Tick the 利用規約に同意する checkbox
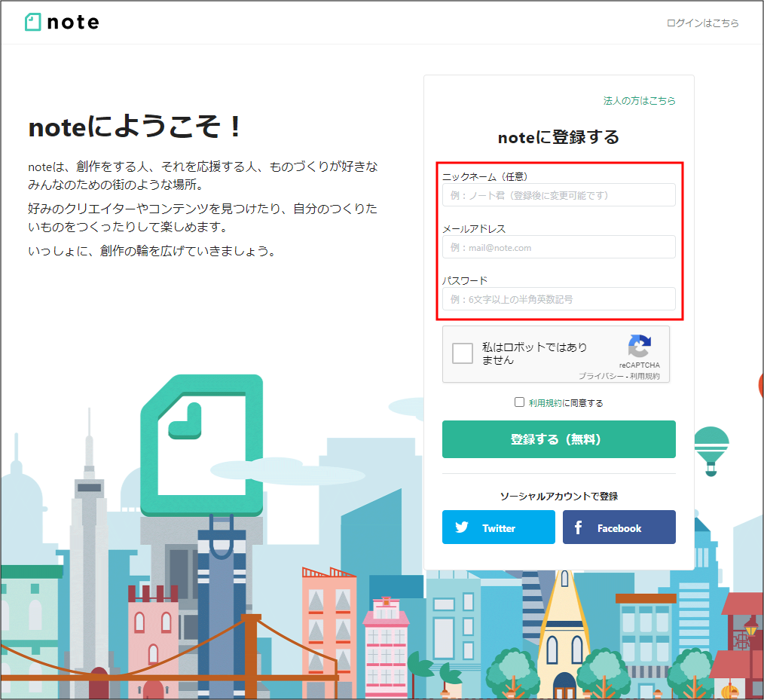 519,402
